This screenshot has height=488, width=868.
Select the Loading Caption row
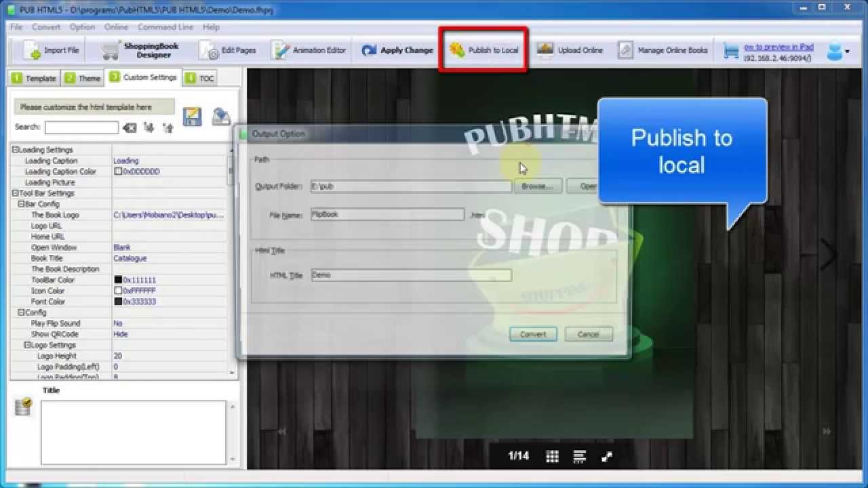pyautogui.click(x=119, y=161)
